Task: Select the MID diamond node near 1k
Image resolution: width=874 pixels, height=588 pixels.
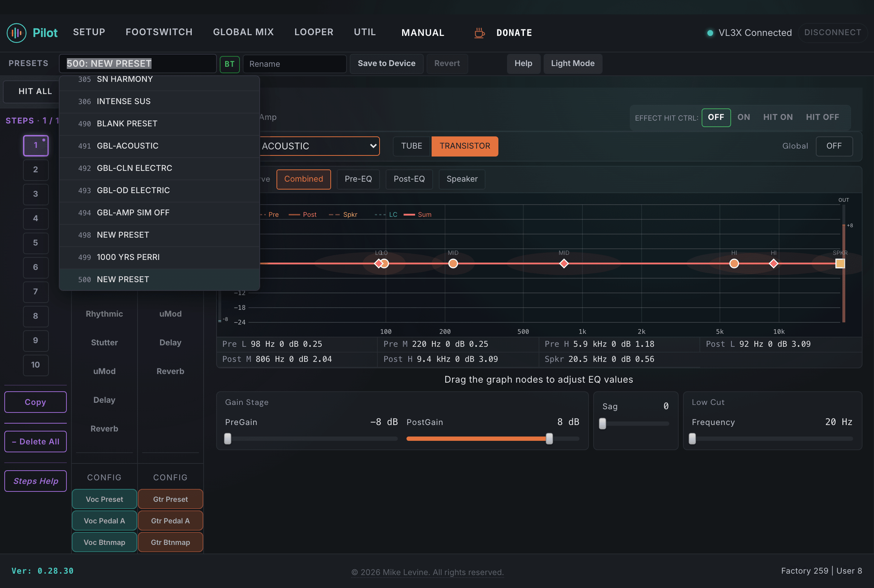Action: pos(564,263)
